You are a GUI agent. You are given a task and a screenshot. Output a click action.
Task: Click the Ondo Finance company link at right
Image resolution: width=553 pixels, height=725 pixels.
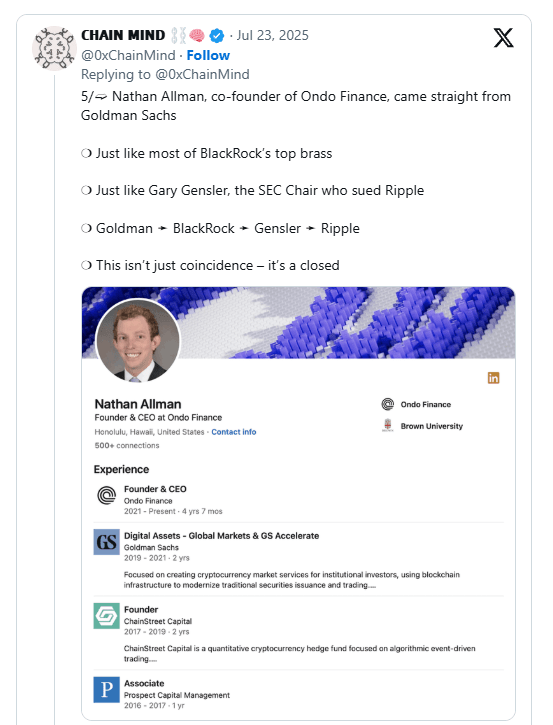(x=425, y=405)
